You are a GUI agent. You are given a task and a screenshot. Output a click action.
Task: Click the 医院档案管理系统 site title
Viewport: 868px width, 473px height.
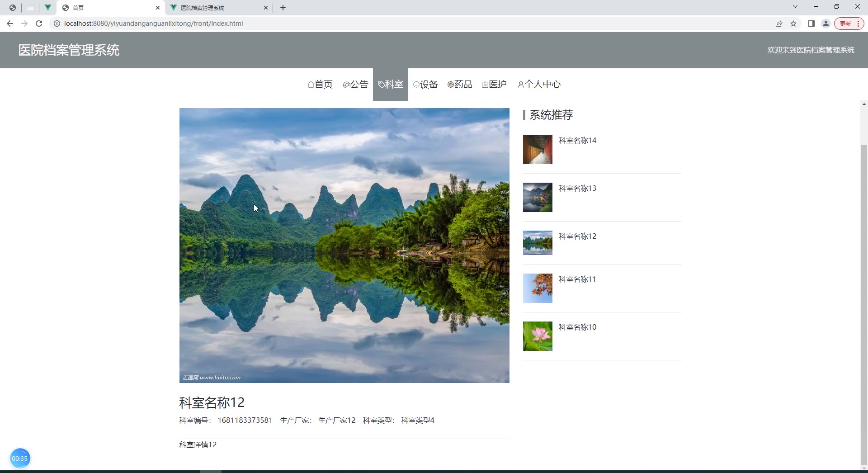click(69, 50)
